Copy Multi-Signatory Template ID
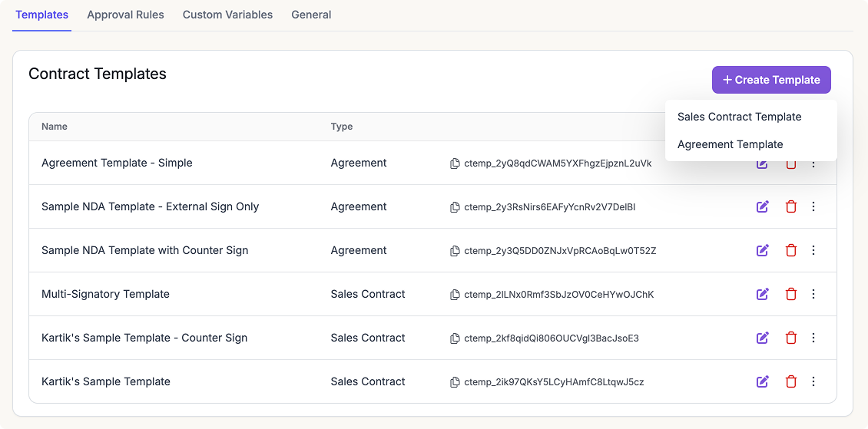Viewport: 868px width, 429px height. point(456,295)
